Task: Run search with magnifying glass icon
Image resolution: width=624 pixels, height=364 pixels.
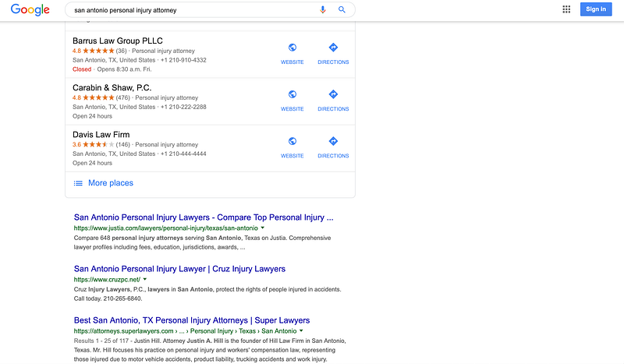Action: (342, 9)
